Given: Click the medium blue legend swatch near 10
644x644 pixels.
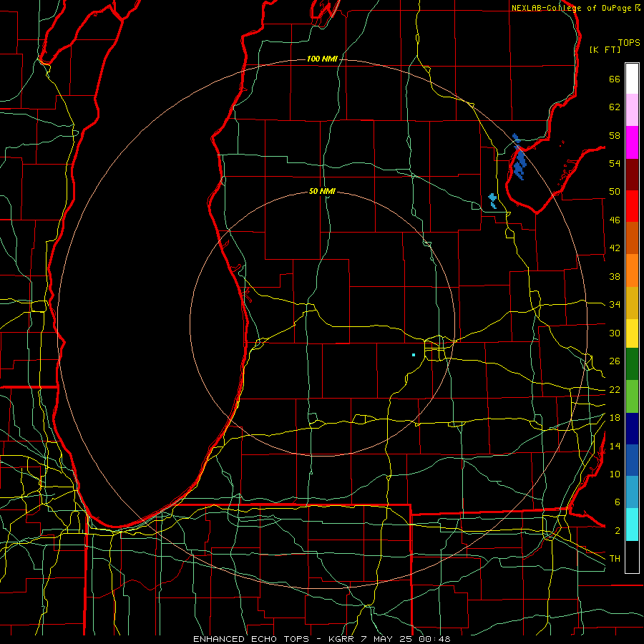Looking at the screenshot, I should [x=632, y=460].
